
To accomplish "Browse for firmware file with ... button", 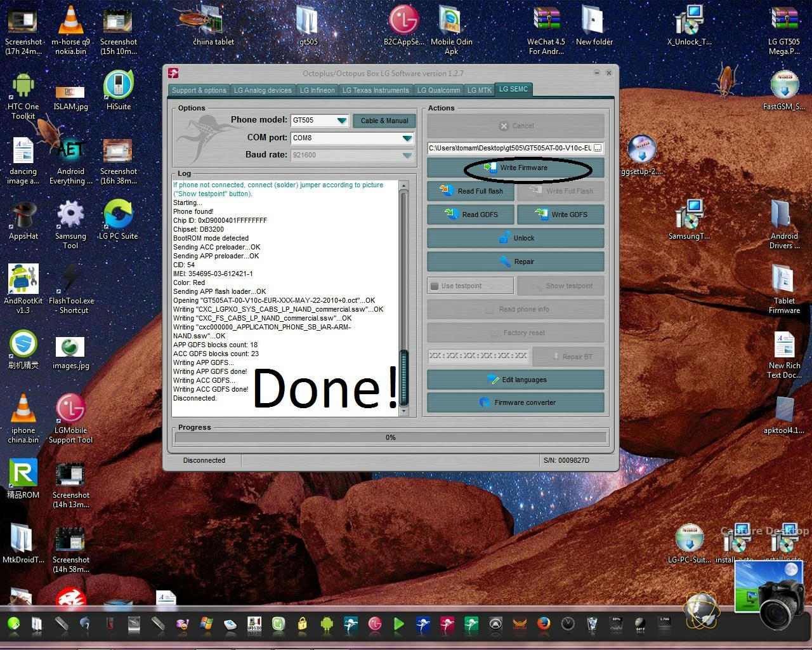I will pos(598,149).
